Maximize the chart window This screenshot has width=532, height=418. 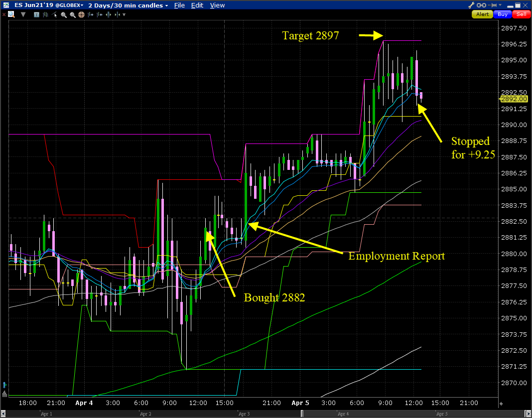pos(518,5)
